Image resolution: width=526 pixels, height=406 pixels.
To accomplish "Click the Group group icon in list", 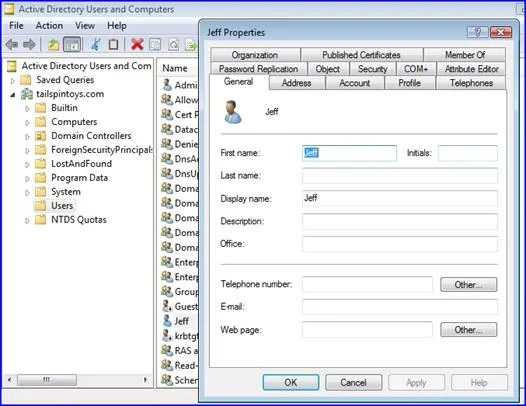I will click(x=167, y=291).
